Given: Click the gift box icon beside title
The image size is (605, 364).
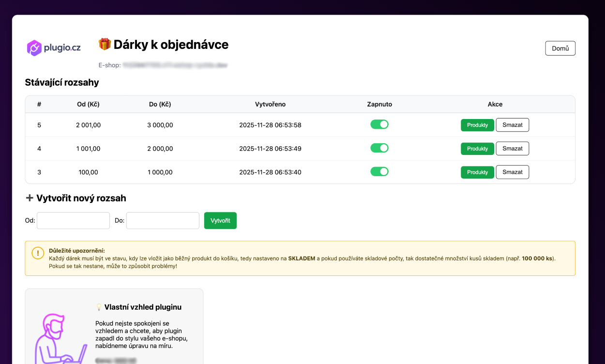Looking at the screenshot, I should 105,45.
